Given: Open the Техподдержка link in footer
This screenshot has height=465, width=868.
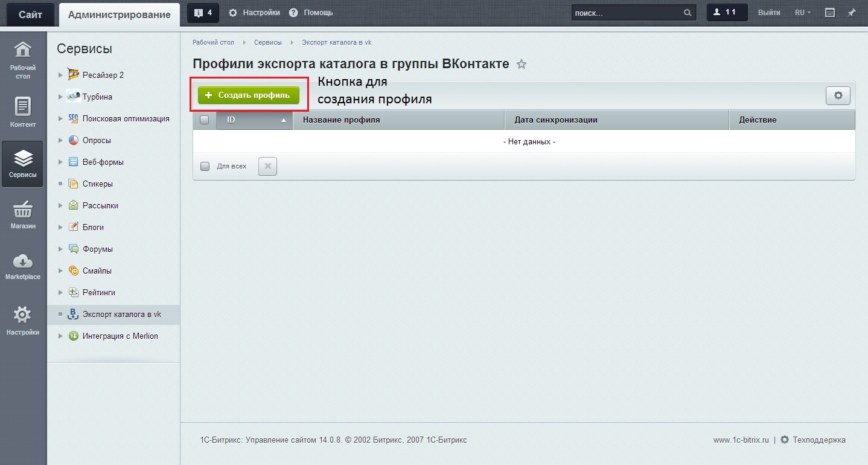Looking at the screenshot, I should pyautogui.click(x=818, y=440).
